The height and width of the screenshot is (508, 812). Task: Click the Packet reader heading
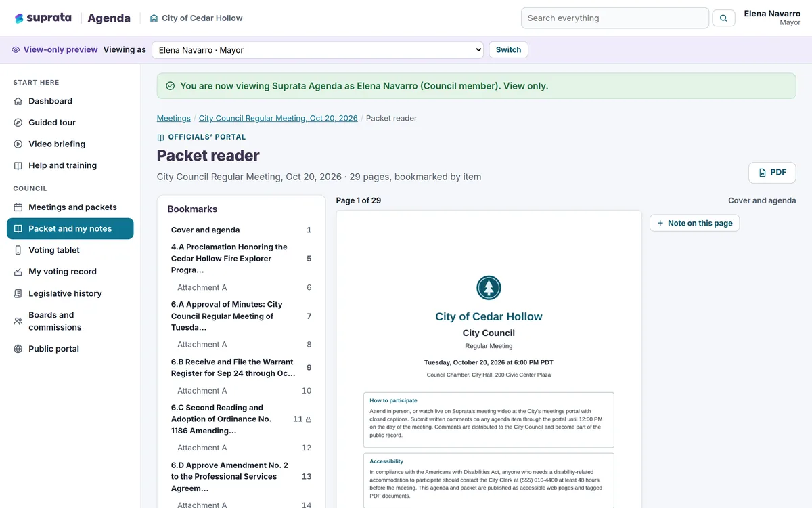pos(208,156)
